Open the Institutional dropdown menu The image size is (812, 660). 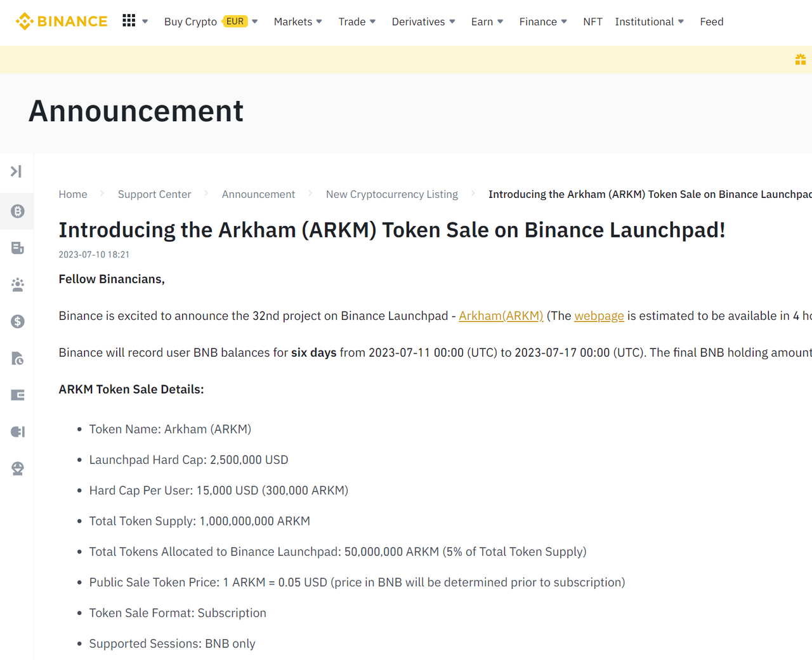click(650, 22)
